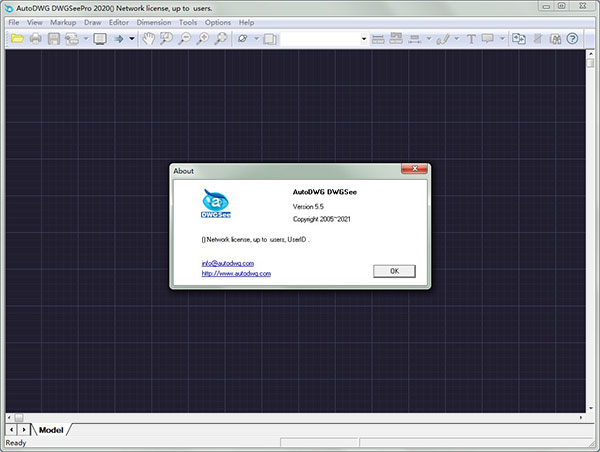Screen dimensions: 600x452
Task: Open the info@autodwg.com email link
Action: coord(228,263)
